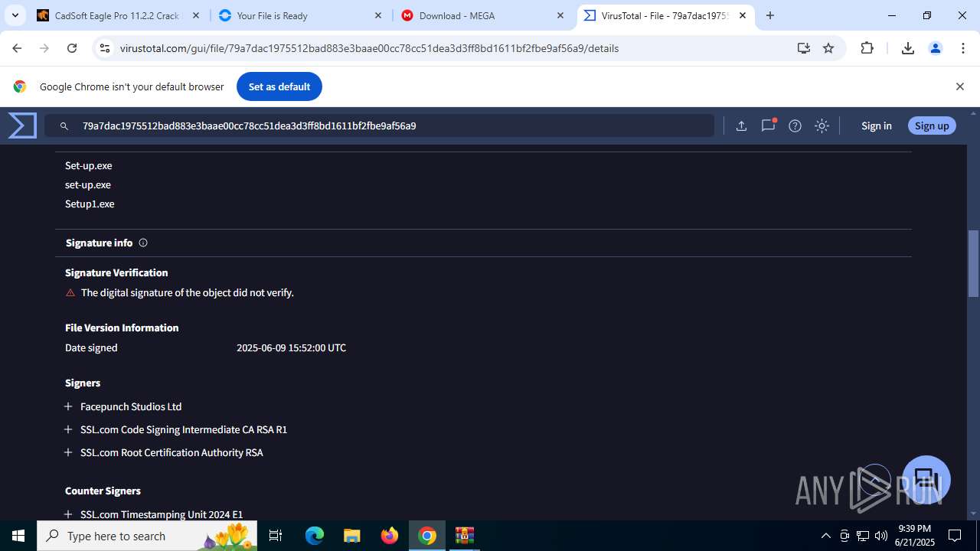
Task: Open the WinRAR taskbar icon
Action: click(x=465, y=536)
